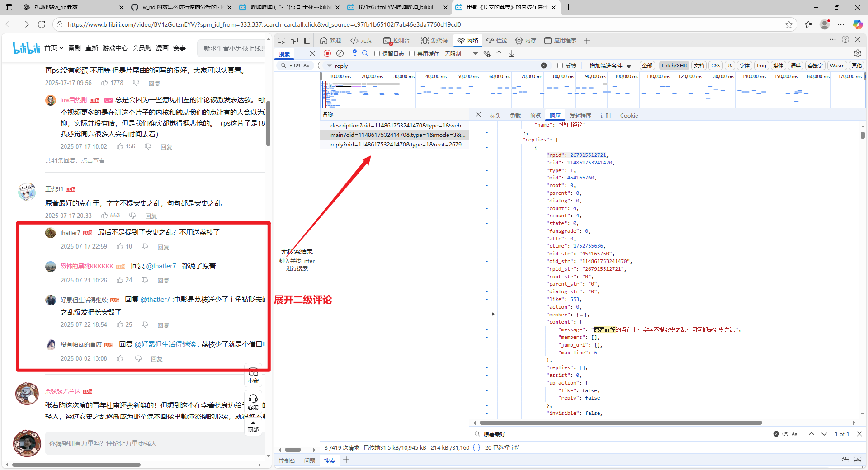Click username 余弦弦尤兰达

point(63,391)
